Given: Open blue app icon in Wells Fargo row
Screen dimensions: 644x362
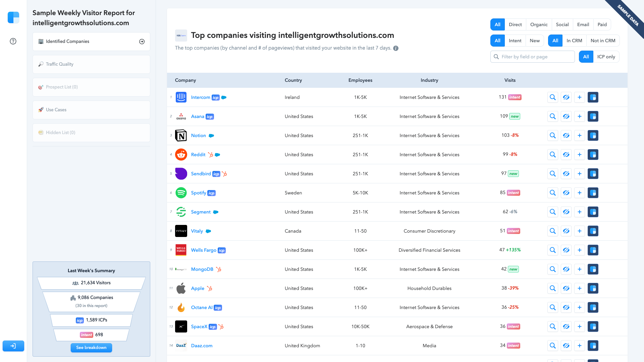Looking at the screenshot, I should point(593,250).
